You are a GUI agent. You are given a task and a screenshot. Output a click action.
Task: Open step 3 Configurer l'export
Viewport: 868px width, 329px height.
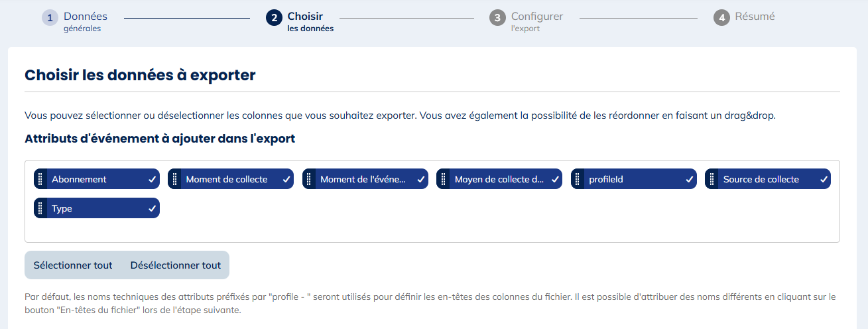(x=526, y=21)
